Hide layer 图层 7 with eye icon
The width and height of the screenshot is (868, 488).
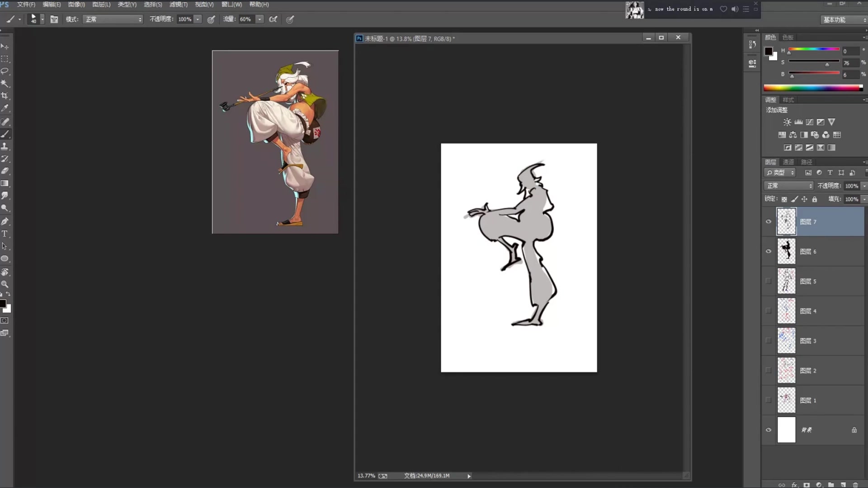point(769,221)
